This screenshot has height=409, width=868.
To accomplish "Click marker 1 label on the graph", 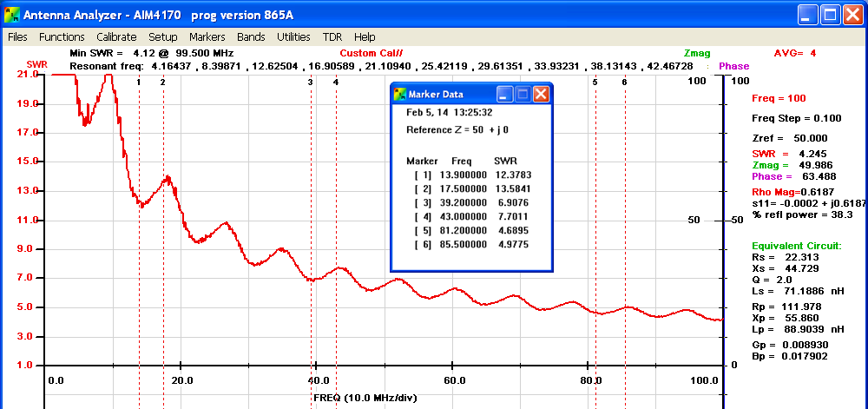I will pyautogui.click(x=139, y=82).
